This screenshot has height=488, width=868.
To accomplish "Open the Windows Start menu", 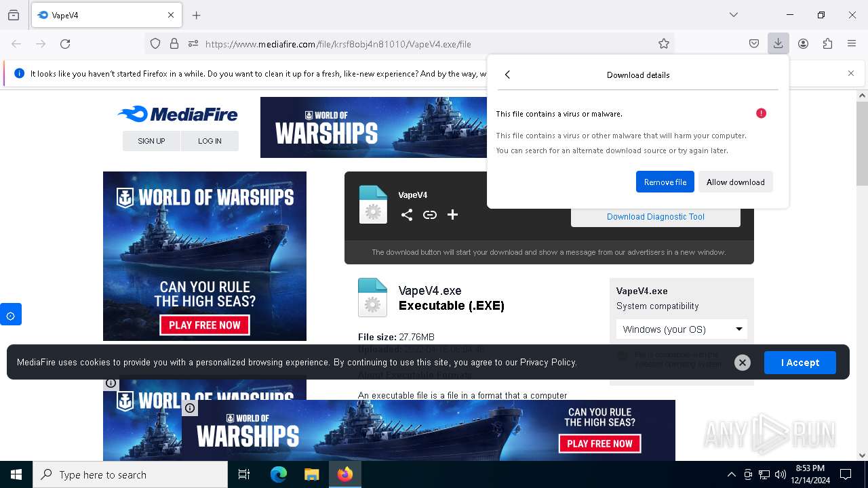I will (16, 474).
